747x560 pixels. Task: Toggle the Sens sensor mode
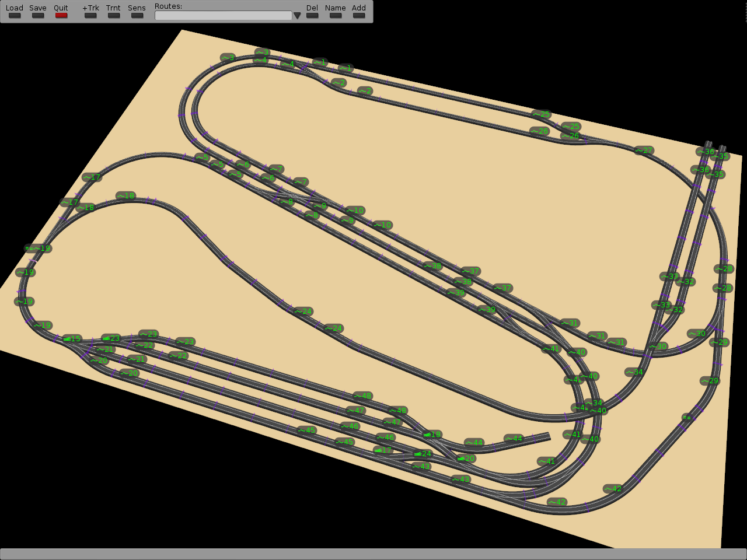click(x=137, y=15)
